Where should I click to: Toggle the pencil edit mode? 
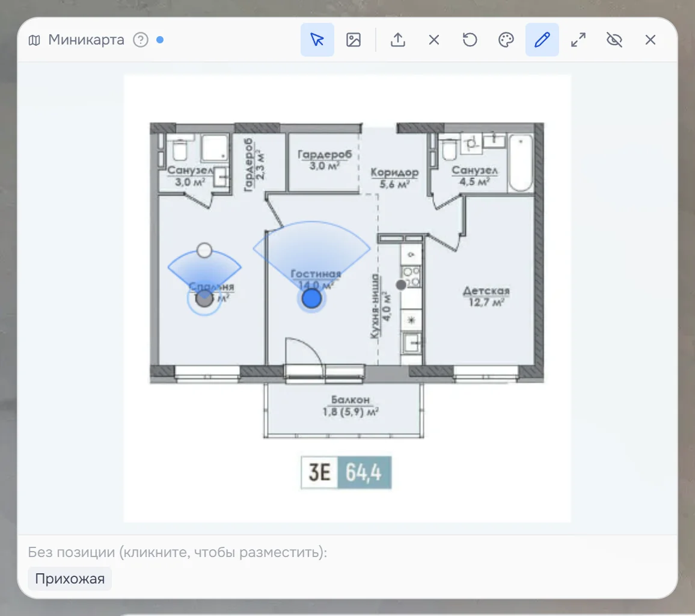(x=542, y=40)
